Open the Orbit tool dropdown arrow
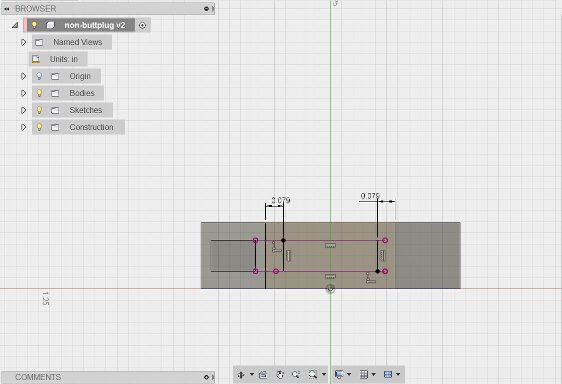 (252, 375)
